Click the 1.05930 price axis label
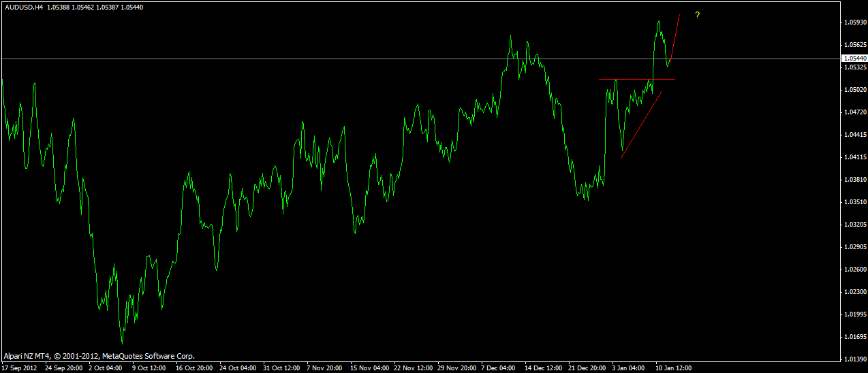The width and height of the screenshot is (868, 373). pos(854,22)
